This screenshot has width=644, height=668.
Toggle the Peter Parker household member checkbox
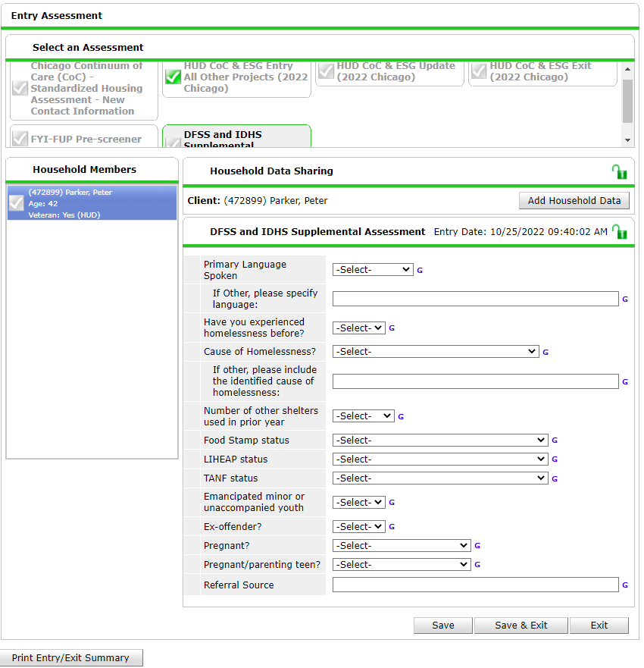coord(17,203)
